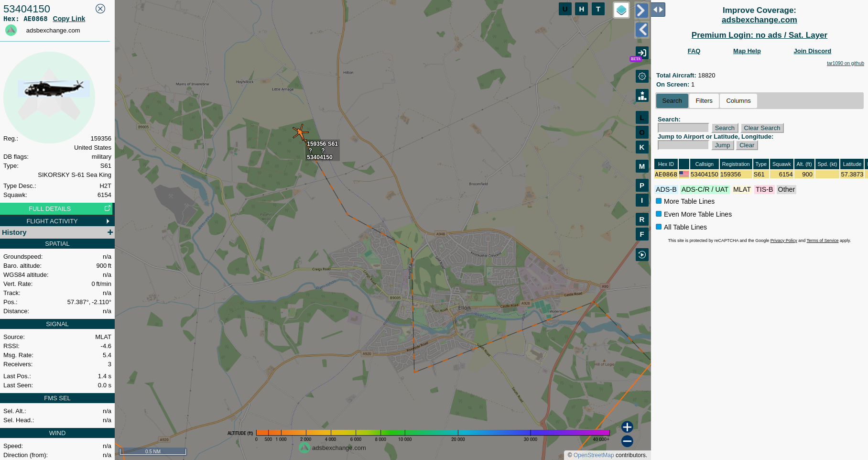Open the Map Help link
This screenshot has height=460, width=868.
click(x=747, y=51)
